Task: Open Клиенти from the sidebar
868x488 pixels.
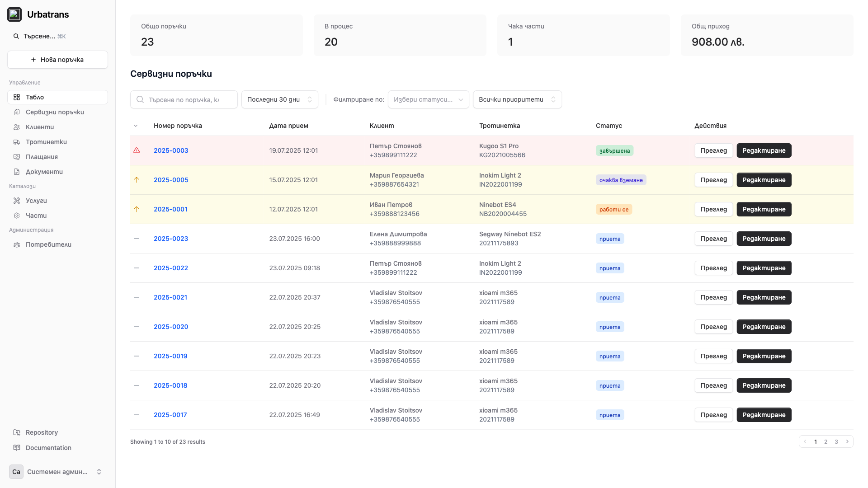Action: coord(17,127)
